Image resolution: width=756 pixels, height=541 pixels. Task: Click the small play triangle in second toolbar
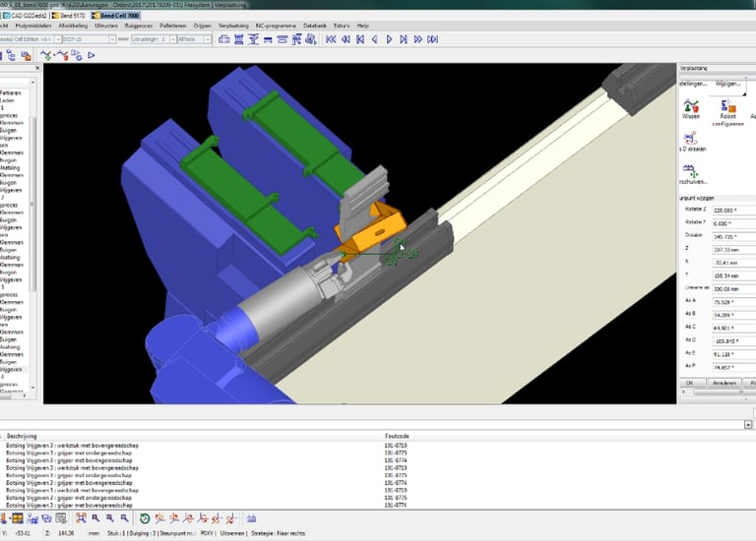tap(92, 56)
